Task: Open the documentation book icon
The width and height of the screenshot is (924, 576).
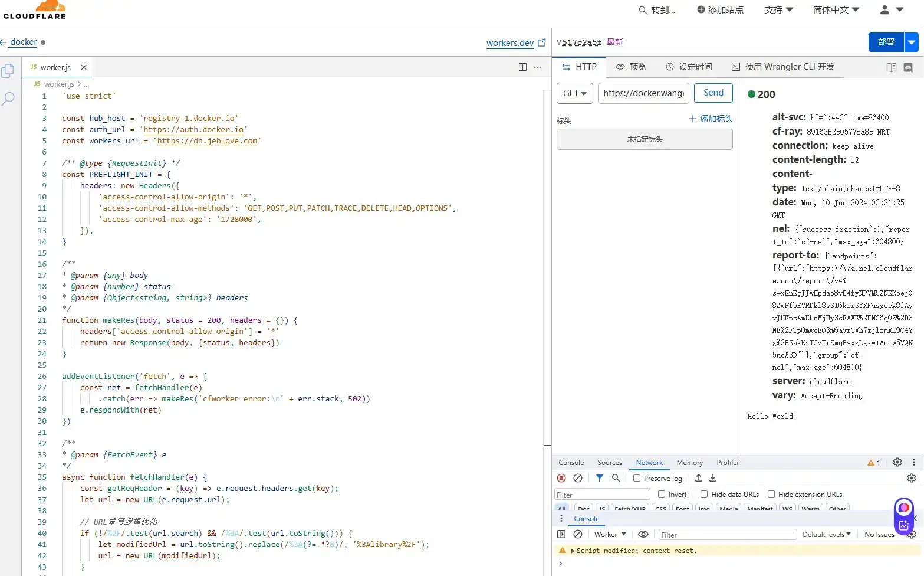Action: tap(892, 67)
